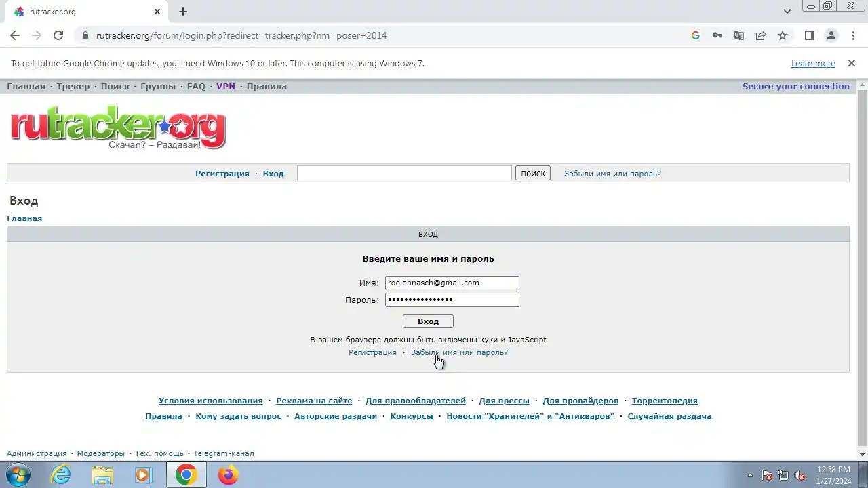The width and height of the screenshot is (868, 488).
Task: Open Для правообладателей link
Action: (x=416, y=401)
